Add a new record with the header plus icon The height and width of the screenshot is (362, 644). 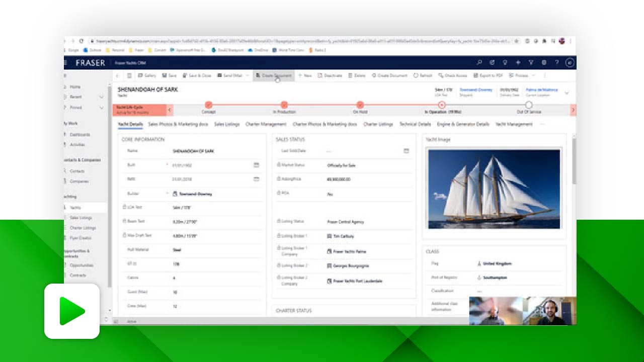point(518,62)
